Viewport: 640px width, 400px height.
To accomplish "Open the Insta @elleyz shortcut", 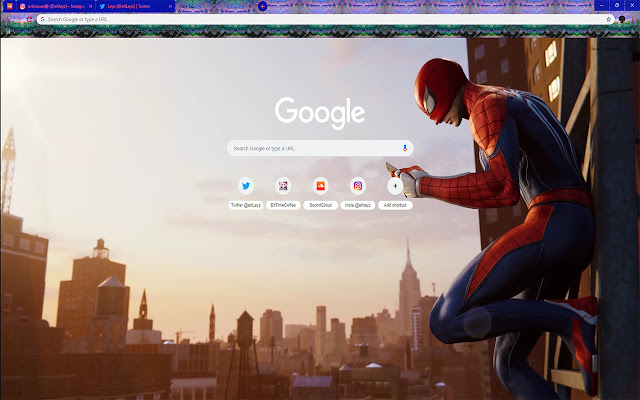I will [358, 193].
